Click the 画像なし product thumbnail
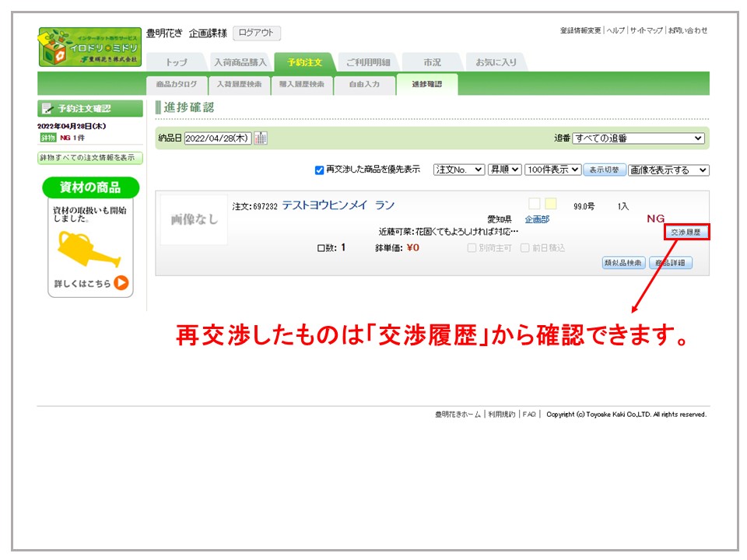This screenshot has height=560, width=747. (194, 220)
